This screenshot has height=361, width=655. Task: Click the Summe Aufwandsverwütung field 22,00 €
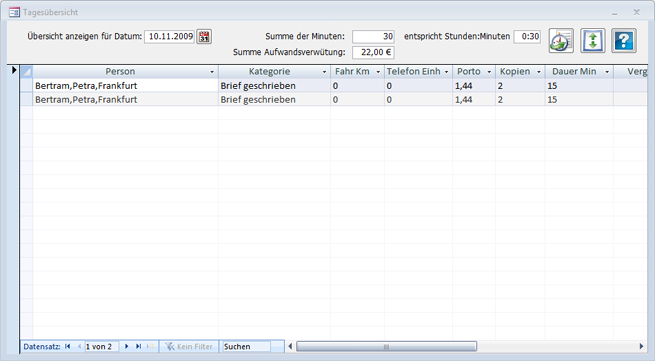pos(373,52)
